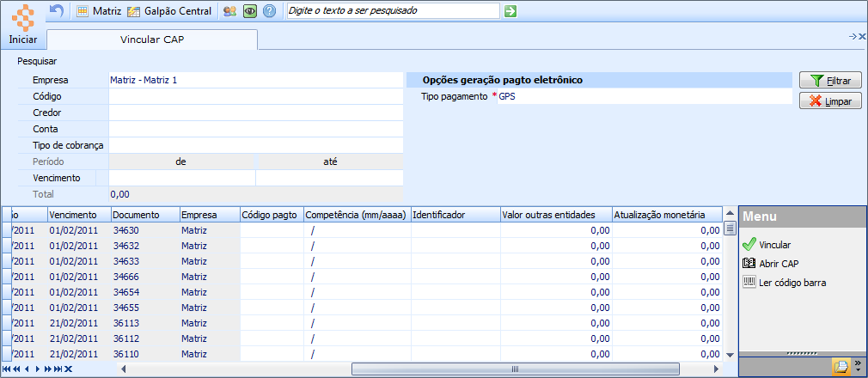
Task: Click the Identificador column header
Action: click(x=455, y=215)
